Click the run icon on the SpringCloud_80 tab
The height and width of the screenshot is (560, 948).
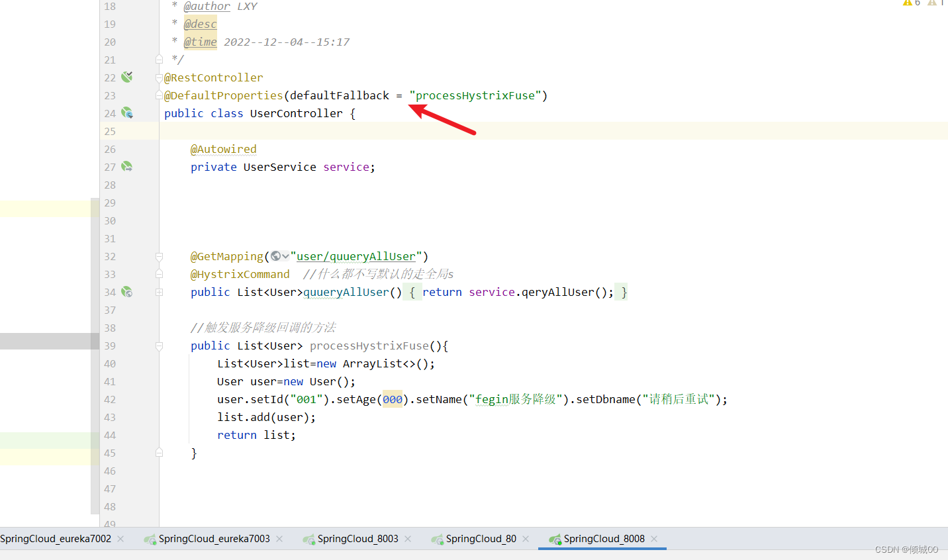coord(438,539)
